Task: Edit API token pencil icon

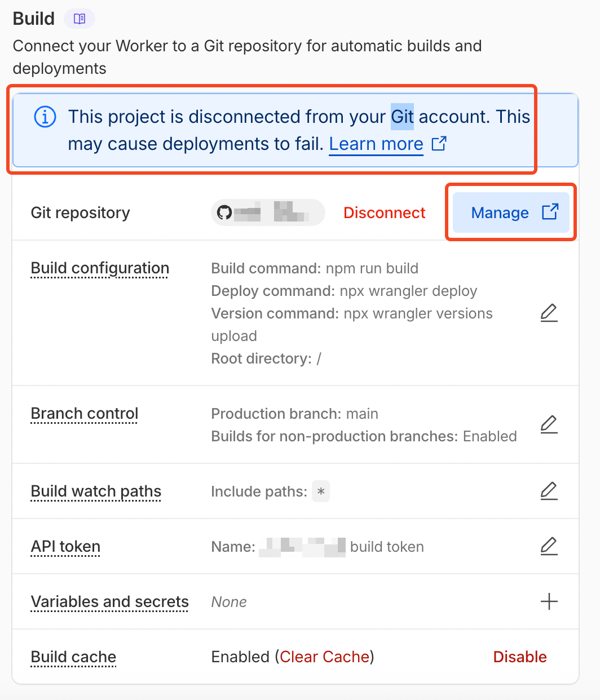Action: [x=549, y=546]
